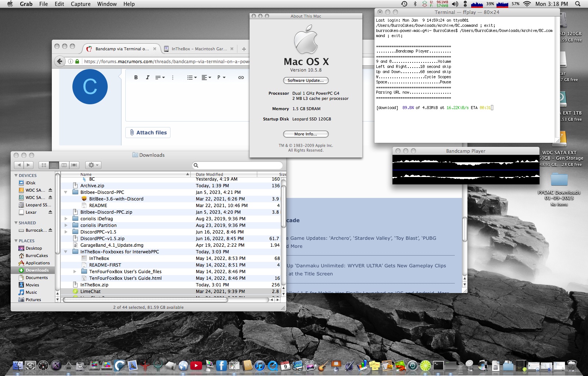Viewport: 588px width, 376px height.
Task: Open the text size dropdown in editor
Action: tap(160, 77)
